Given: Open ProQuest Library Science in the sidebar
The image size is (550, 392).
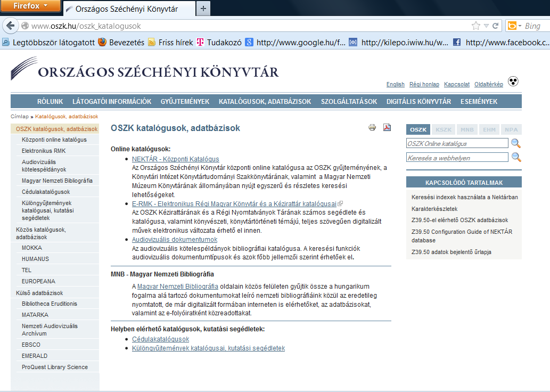Looking at the screenshot, I should pyautogui.click(x=55, y=367).
